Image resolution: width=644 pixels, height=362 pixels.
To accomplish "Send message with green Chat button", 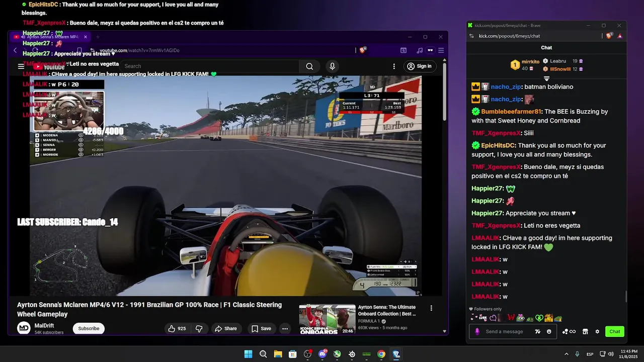I will click(x=615, y=331).
